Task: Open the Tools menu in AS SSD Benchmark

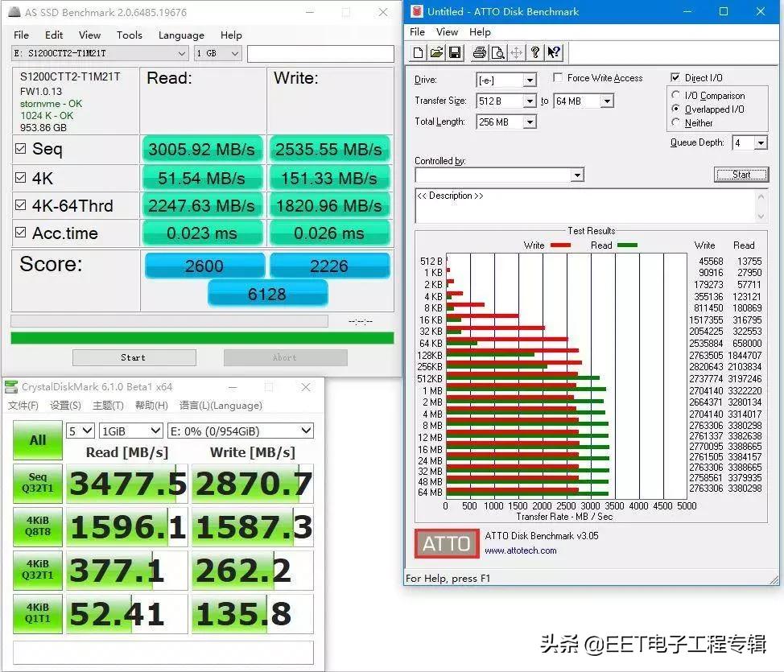Action: [129, 35]
